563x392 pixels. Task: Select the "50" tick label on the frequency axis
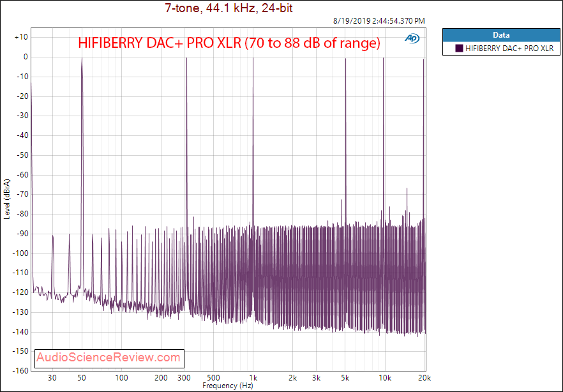(x=82, y=378)
